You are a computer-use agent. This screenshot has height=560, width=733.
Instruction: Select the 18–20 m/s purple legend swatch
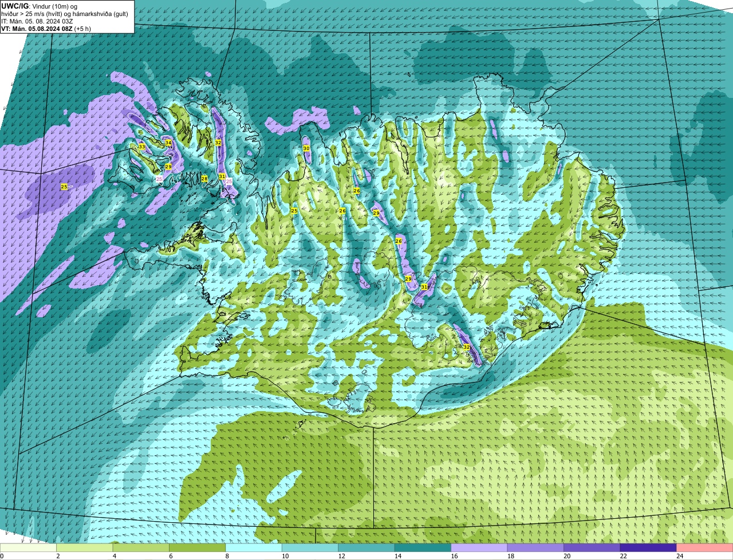pos(535,548)
